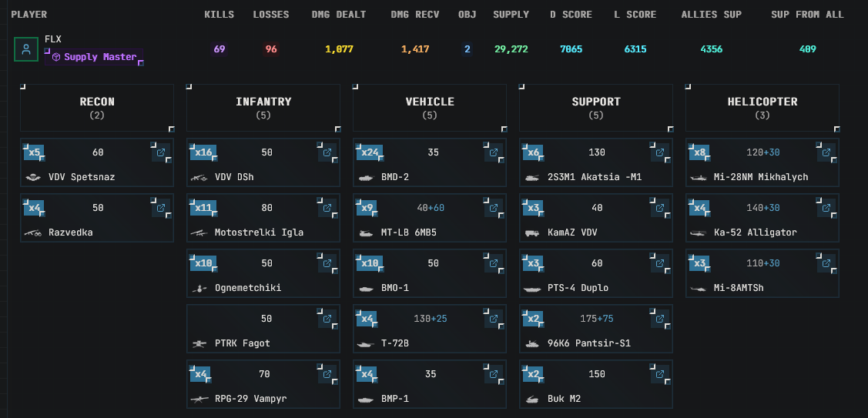Screen dimensions: 868x418
Task: Open external link for Motostrelki Igla
Action: click(327, 208)
